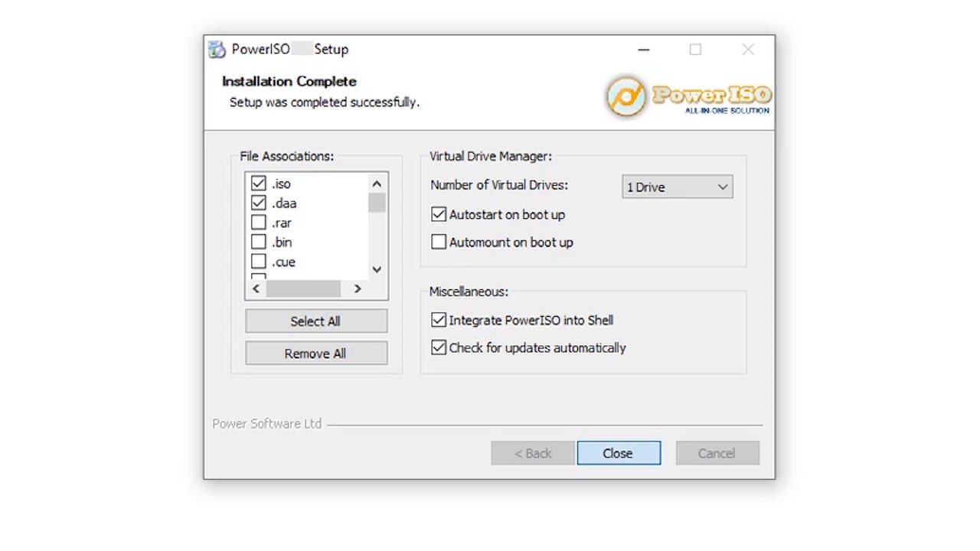Check the .bin file association

pyautogui.click(x=258, y=243)
